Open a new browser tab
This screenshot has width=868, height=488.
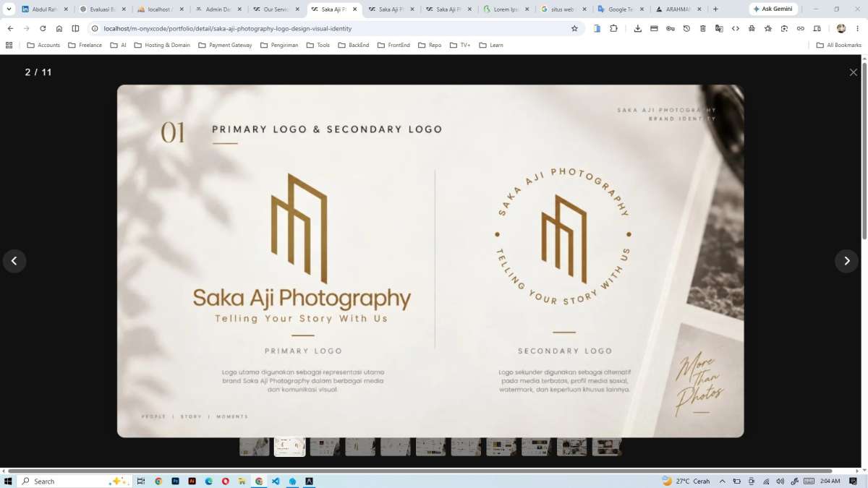coord(715,9)
